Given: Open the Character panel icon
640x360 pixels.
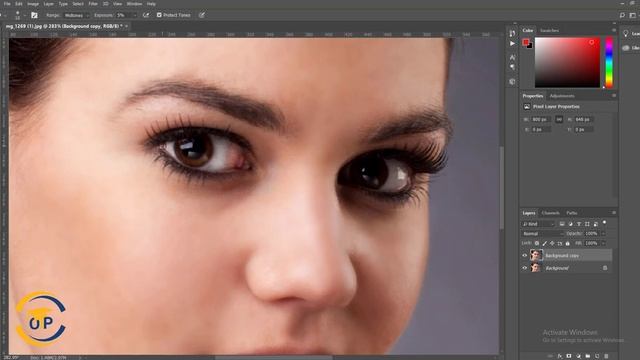Looking at the screenshot, I should (x=512, y=57).
